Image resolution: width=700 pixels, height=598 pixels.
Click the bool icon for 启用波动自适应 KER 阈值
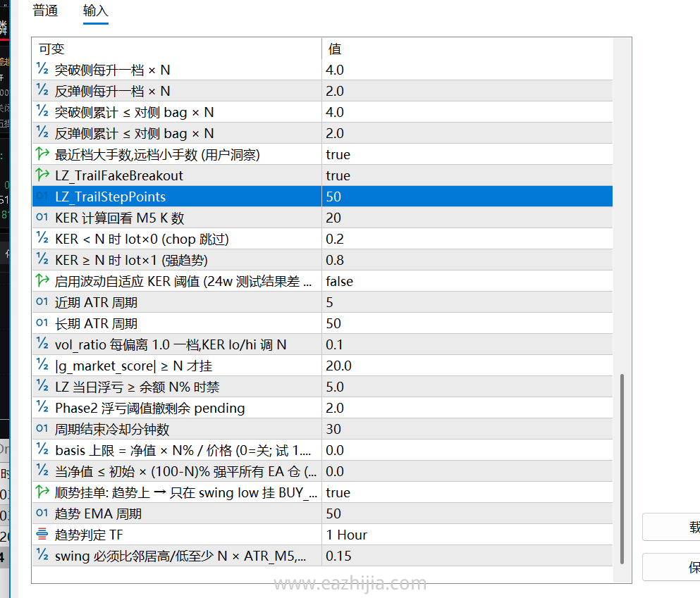(x=42, y=281)
